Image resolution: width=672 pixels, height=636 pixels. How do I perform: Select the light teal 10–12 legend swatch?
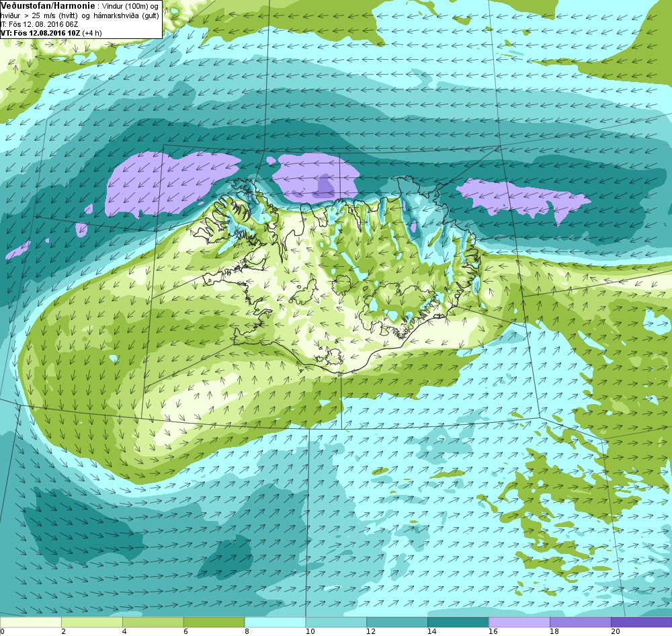(336, 623)
